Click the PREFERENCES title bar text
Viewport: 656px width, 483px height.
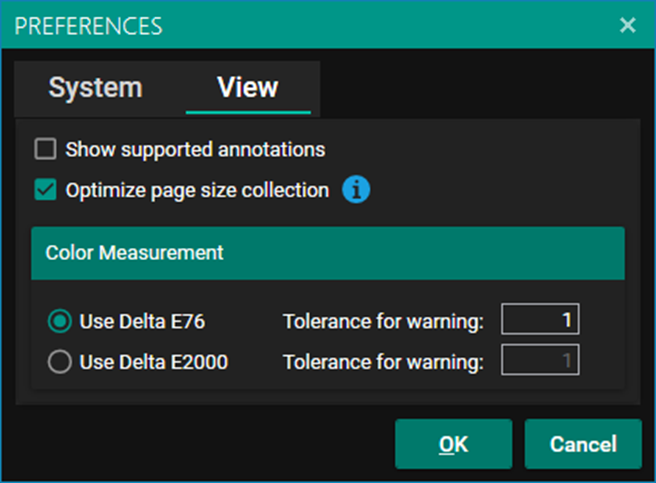[x=89, y=25]
